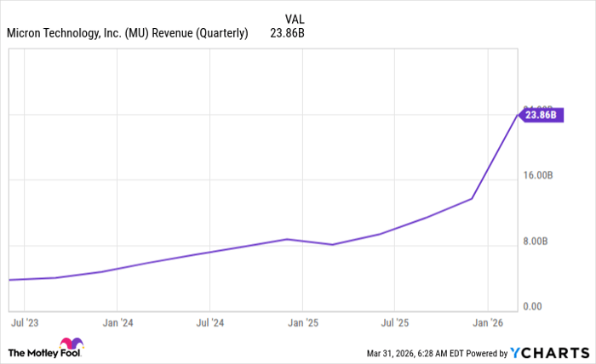Viewport: 596px width, 364px height.
Task: Click the 'Powered by' text
Action: point(487,354)
